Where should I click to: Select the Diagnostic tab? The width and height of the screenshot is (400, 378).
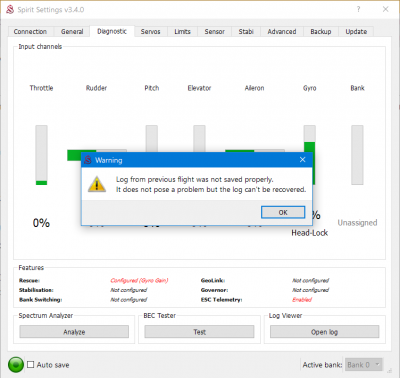click(x=112, y=31)
